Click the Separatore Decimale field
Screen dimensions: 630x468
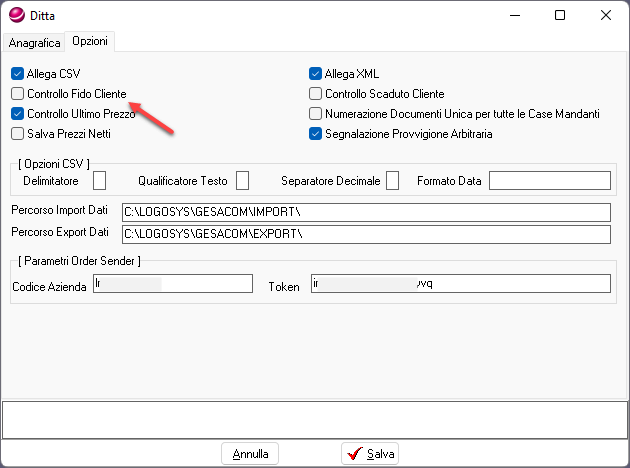click(392, 180)
